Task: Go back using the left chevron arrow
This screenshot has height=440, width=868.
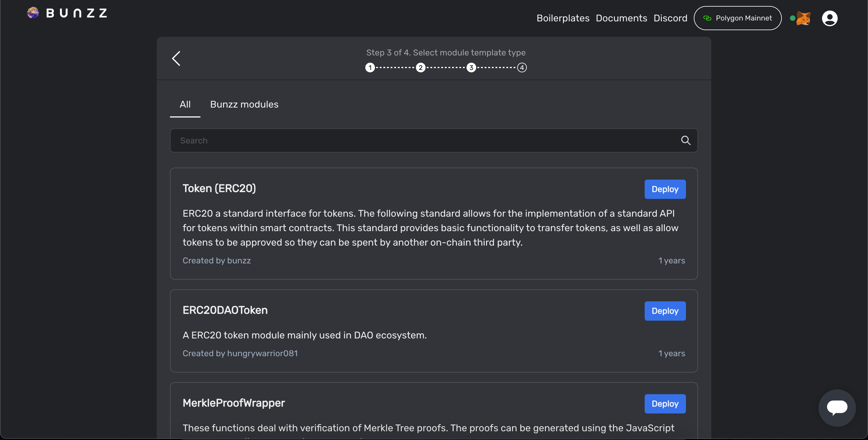Action: tap(176, 59)
